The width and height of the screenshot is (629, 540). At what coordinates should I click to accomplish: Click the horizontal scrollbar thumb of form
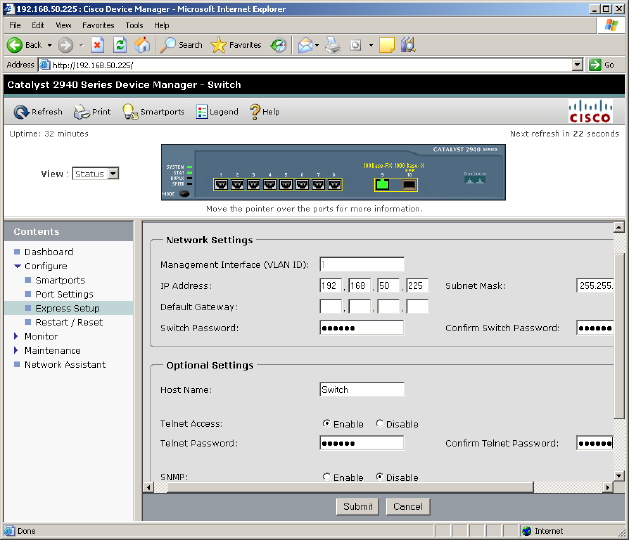pos(350,487)
